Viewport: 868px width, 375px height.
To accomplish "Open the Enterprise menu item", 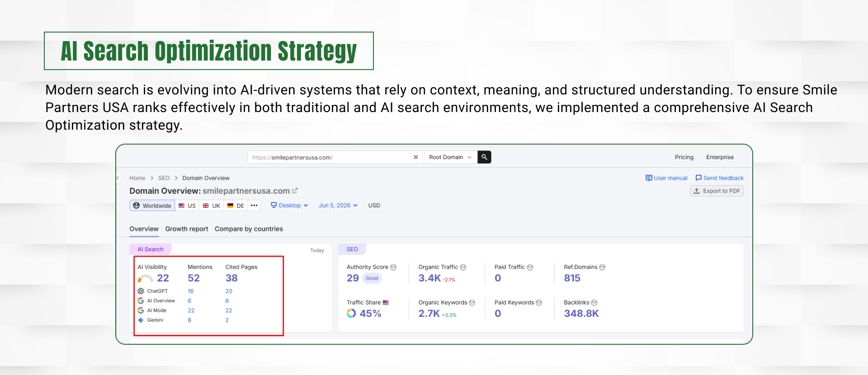I will point(720,157).
